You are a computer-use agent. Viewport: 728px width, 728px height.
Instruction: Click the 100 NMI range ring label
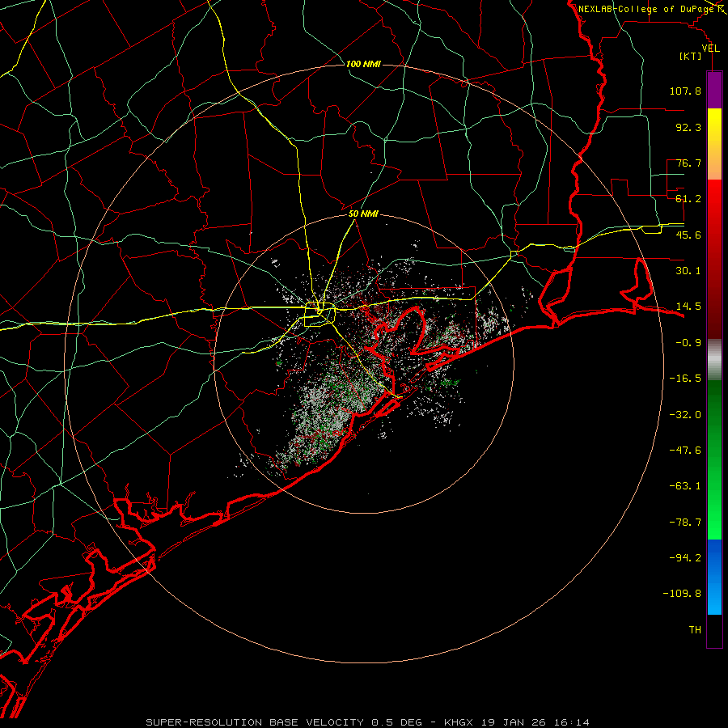[x=363, y=64]
